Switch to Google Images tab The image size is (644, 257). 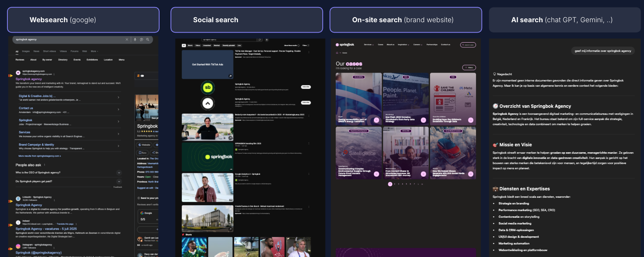point(26,51)
